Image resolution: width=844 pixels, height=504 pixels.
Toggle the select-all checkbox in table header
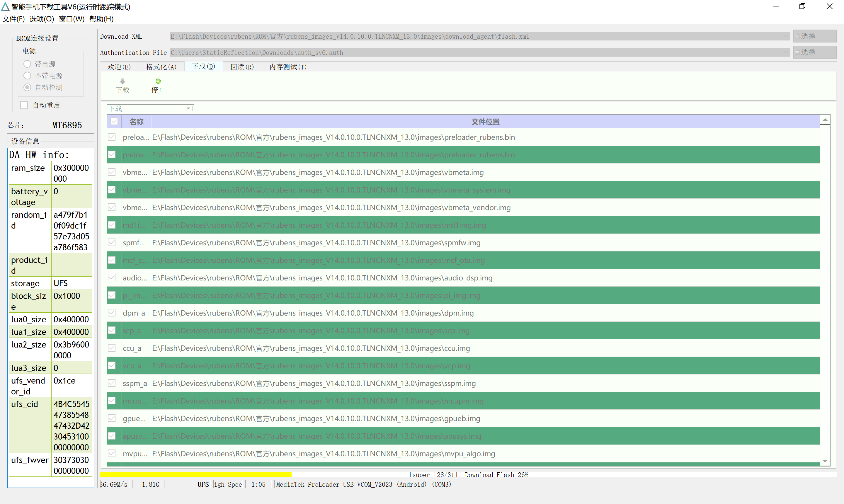click(115, 122)
